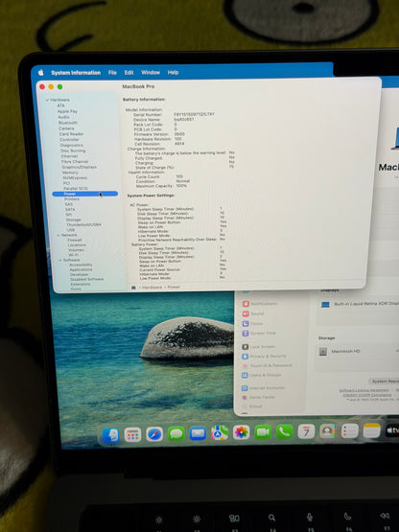Select Applications under Software
Image resolution: width=399 pixels, height=532 pixels.
point(81,269)
